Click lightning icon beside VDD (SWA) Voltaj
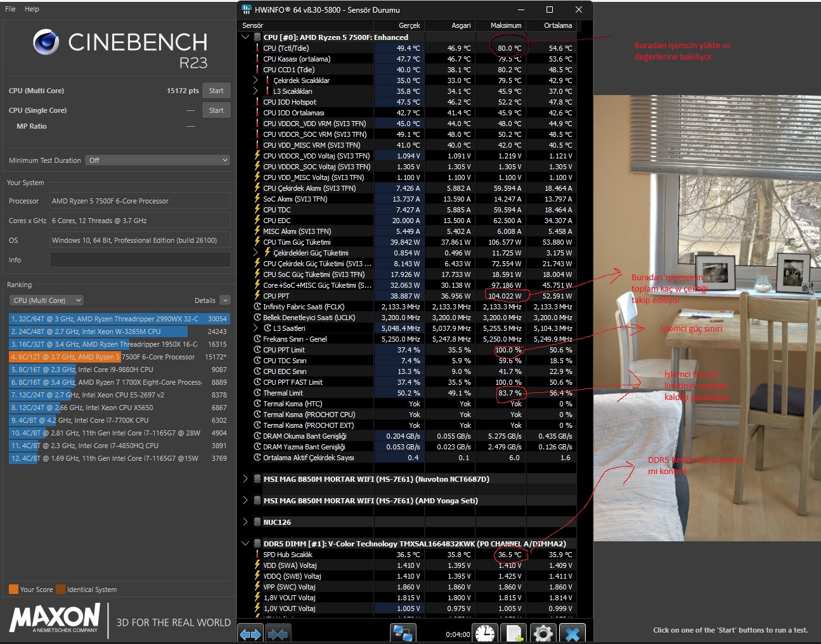The height and width of the screenshot is (644, 821). (x=257, y=565)
